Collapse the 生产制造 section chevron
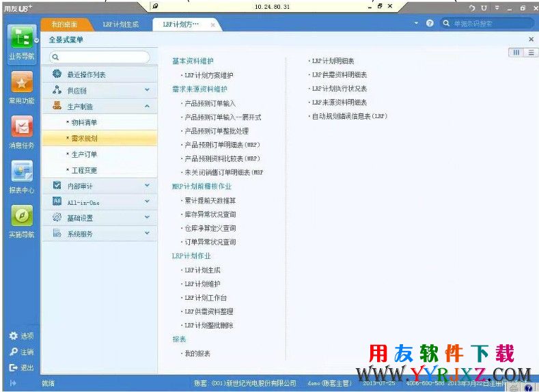539x392 pixels. tap(147, 106)
